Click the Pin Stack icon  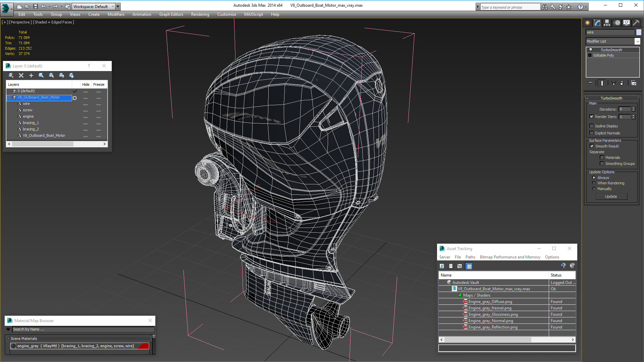(590, 83)
